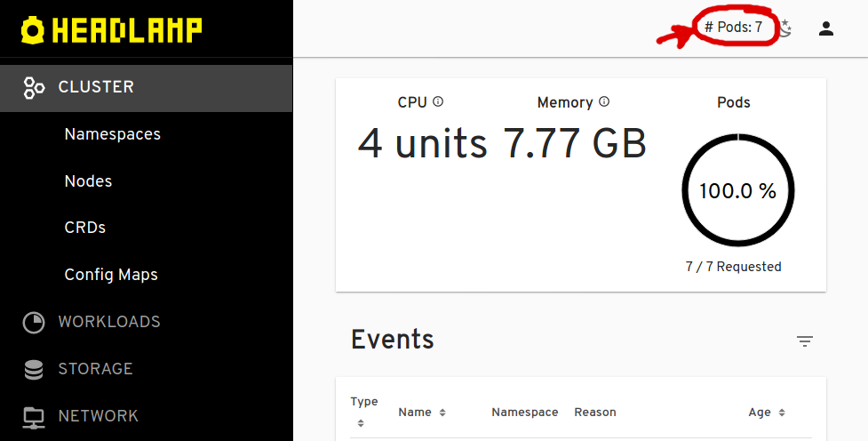Sort events by Type column
Screen dimensions: 868x441
(x=361, y=423)
